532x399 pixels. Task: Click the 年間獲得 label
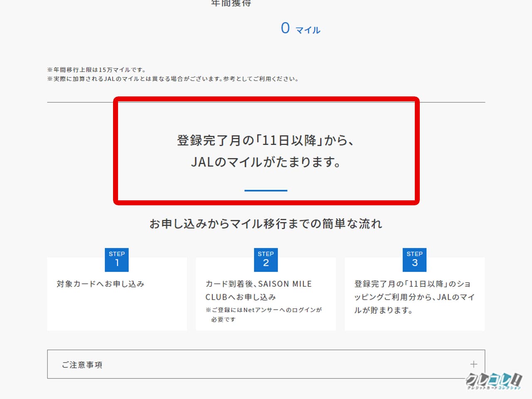tap(231, 3)
